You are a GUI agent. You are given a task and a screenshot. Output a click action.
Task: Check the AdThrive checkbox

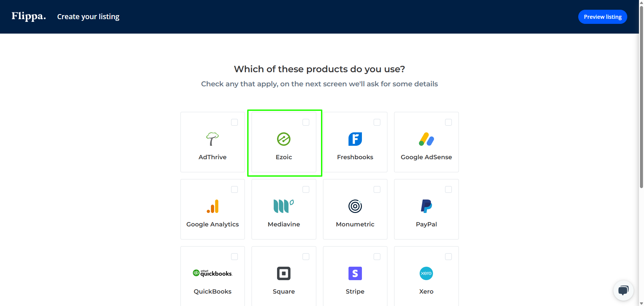pyautogui.click(x=234, y=122)
